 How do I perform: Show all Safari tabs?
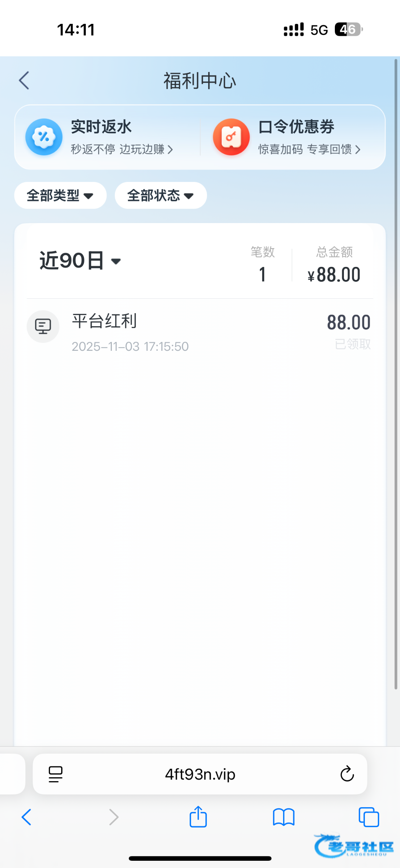tap(369, 817)
